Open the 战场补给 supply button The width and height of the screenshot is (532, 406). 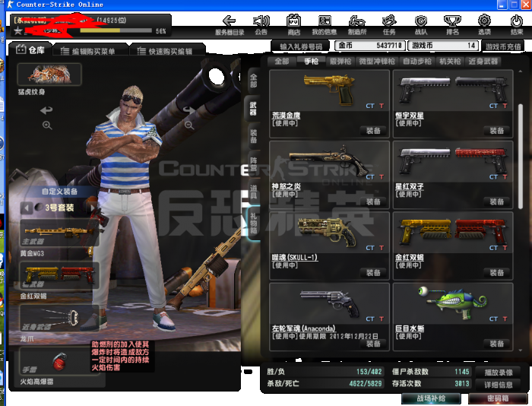[x=431, y=398]
